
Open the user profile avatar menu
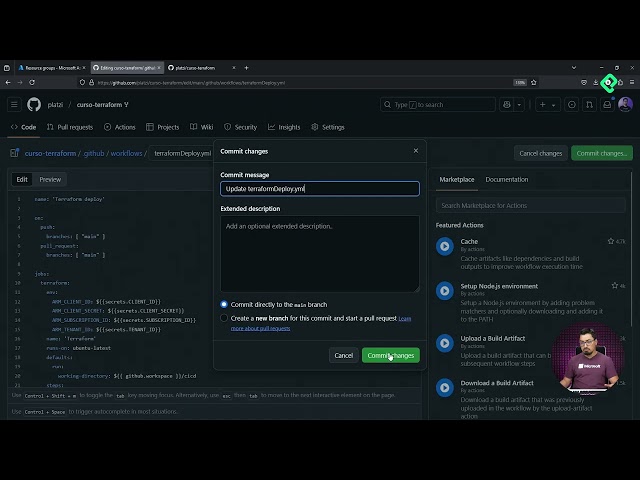(x=625, y=104)
